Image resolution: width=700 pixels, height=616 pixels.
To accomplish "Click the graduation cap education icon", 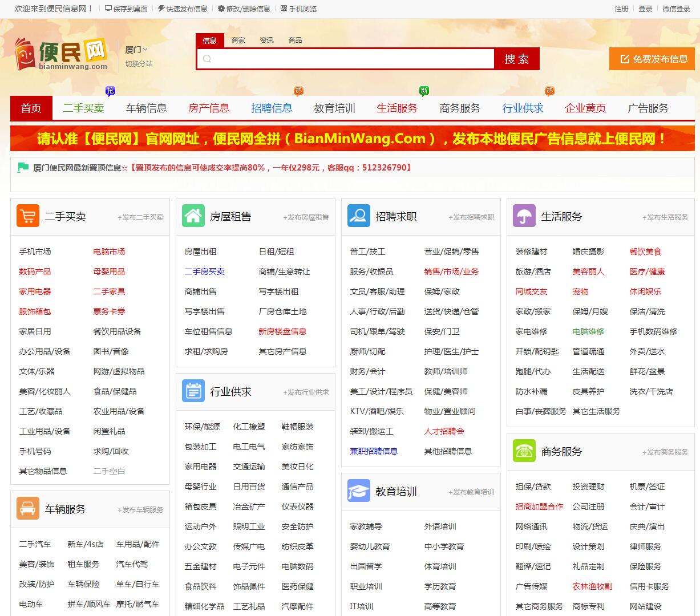I will pyautogui.click(x=358, y=491).
